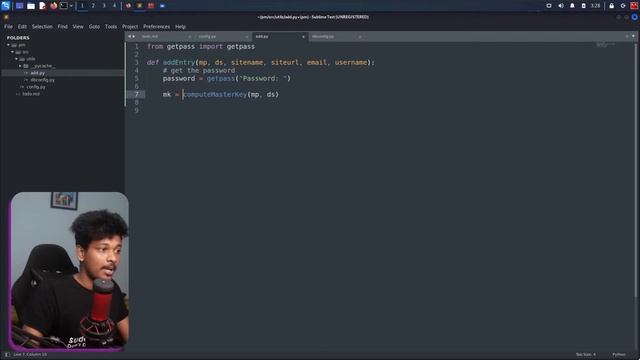Open config.py from the sidebar
Viewport: 640px width, 360px height.
pos(36,87)
